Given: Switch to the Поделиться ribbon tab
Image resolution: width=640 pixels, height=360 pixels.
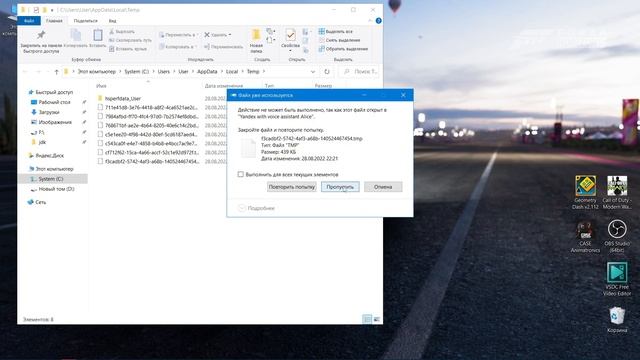Looking at the screenshot, I should point(85,20).
